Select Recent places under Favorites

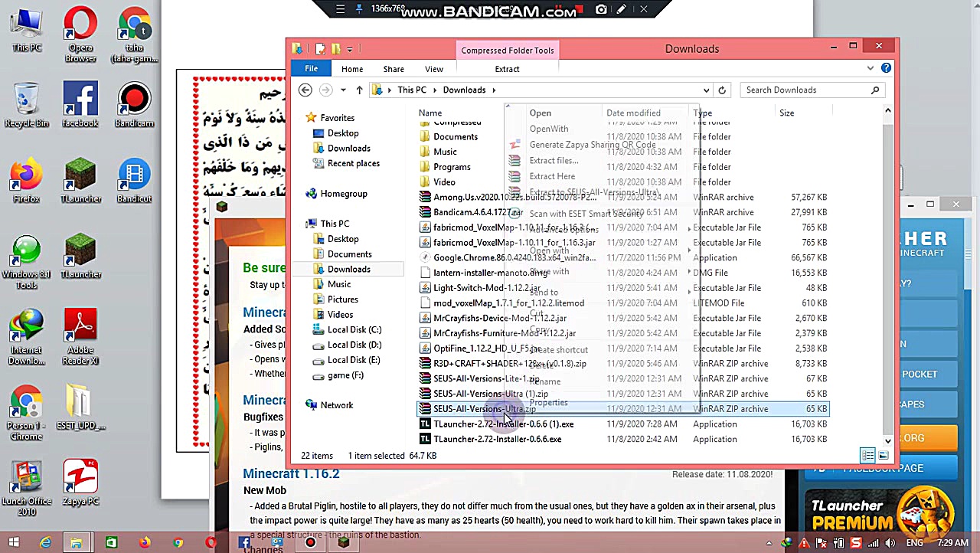pyautogui.click(x=353, y=163)
